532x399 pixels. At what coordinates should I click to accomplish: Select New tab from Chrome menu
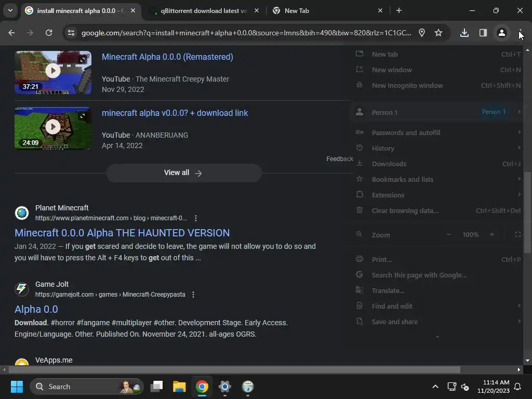click(437, 54)
